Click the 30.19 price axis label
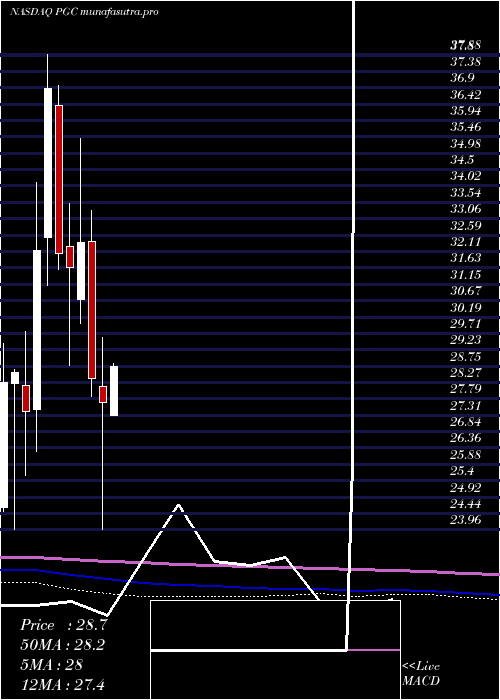This screenshot has height=700, width=500. point(465,307)
